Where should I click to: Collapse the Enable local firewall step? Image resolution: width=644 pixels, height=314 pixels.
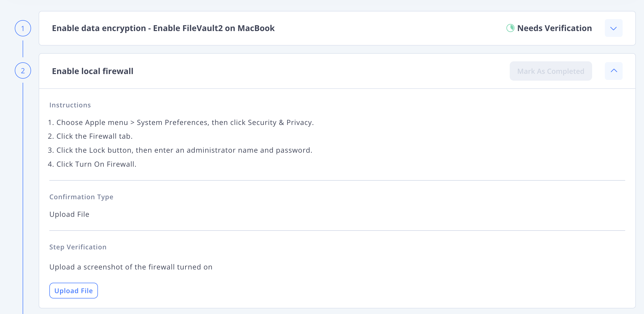pos(613,71)
